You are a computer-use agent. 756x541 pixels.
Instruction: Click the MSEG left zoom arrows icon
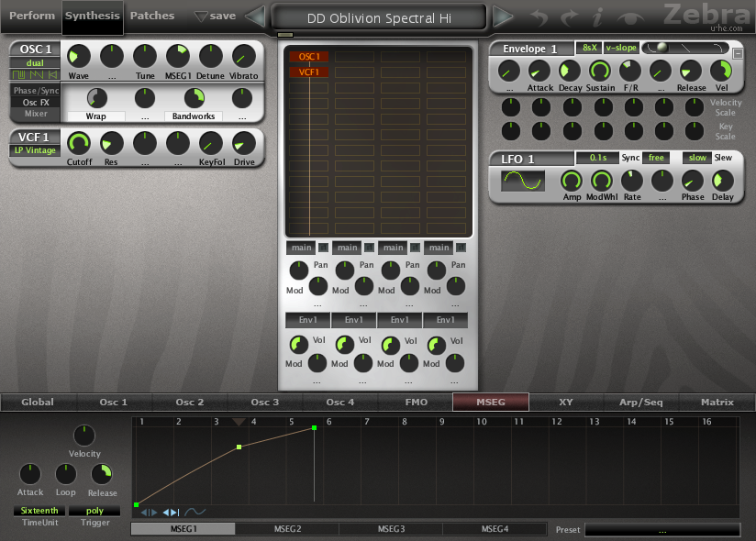point(149,513)
